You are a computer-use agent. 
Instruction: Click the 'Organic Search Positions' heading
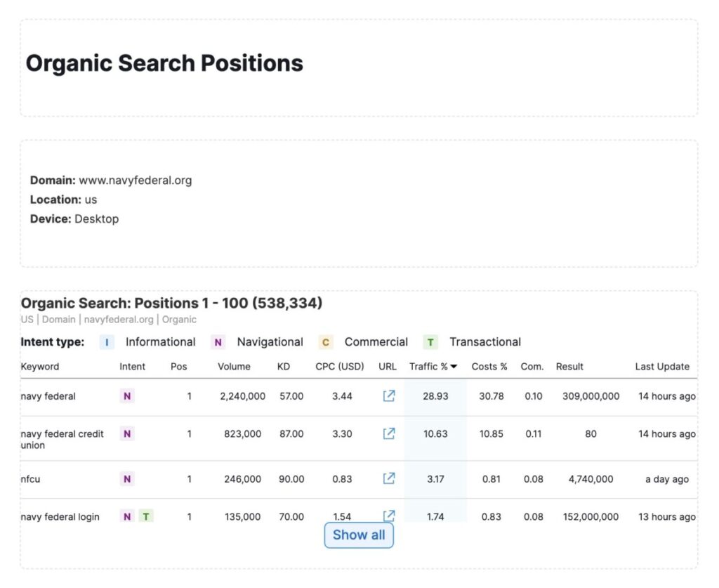click(x=164, y=63)
